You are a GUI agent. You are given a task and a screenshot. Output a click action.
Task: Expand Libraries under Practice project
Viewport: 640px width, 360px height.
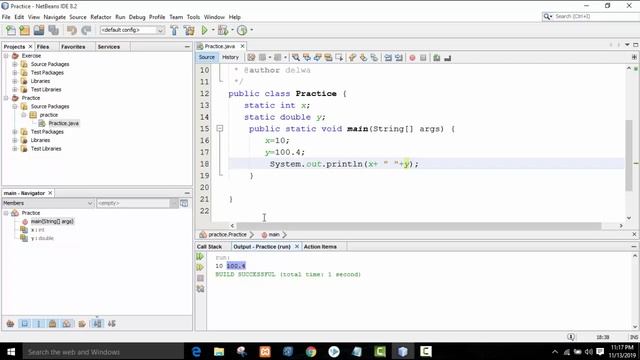(15, 140)
